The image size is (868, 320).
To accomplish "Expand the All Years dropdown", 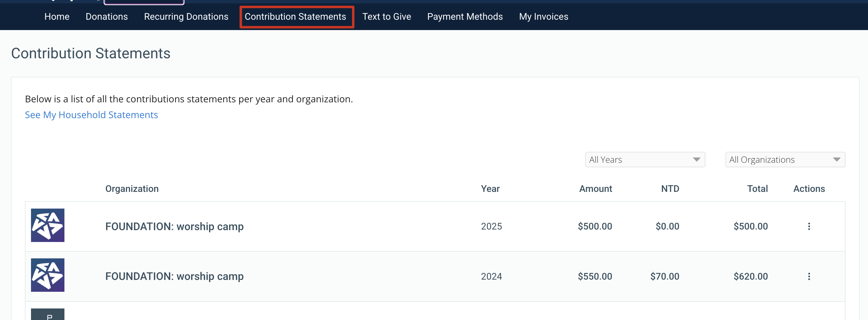I will pos(645,159).
